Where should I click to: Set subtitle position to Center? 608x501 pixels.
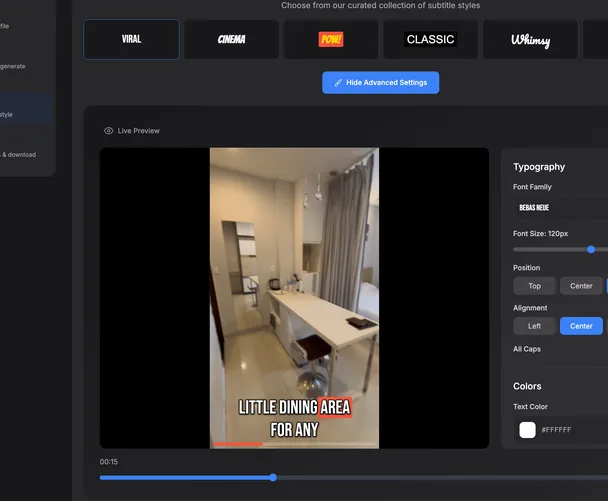pos(581,286)
